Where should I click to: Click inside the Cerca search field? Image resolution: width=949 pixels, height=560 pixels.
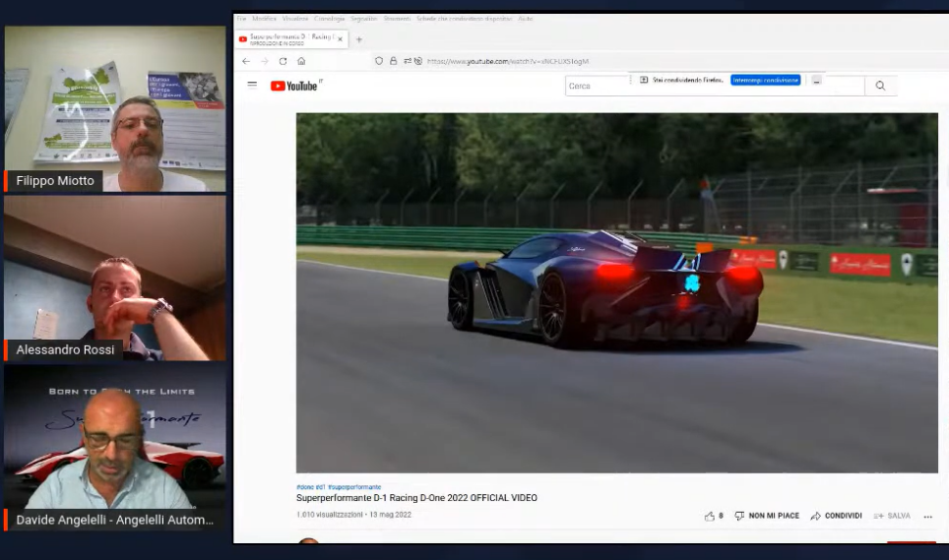click(597, 86)
